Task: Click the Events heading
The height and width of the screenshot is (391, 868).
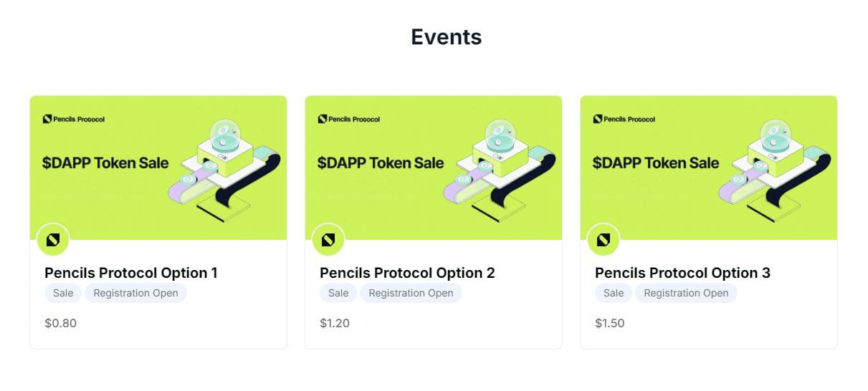Action: 446,37
